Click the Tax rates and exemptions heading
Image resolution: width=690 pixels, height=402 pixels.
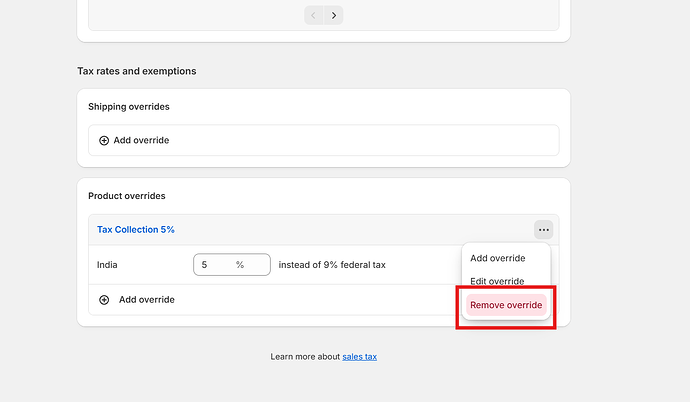[x=137, y=71]
